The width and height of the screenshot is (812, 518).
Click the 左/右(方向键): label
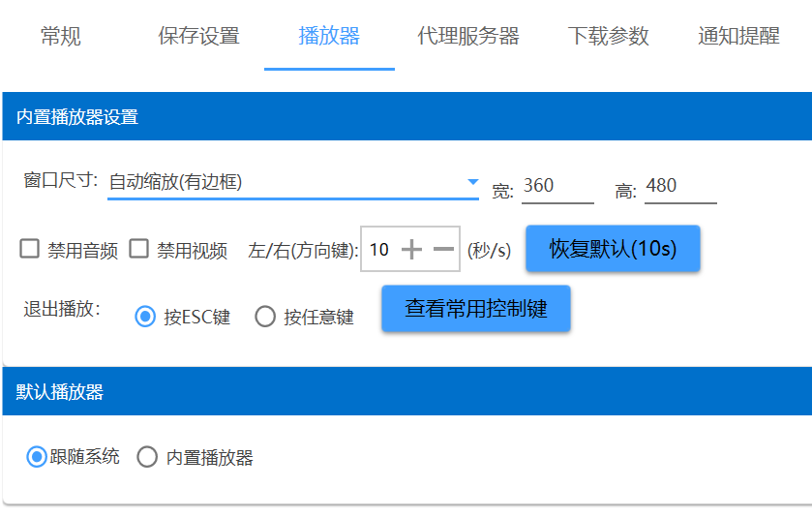(x=304, y=250)
